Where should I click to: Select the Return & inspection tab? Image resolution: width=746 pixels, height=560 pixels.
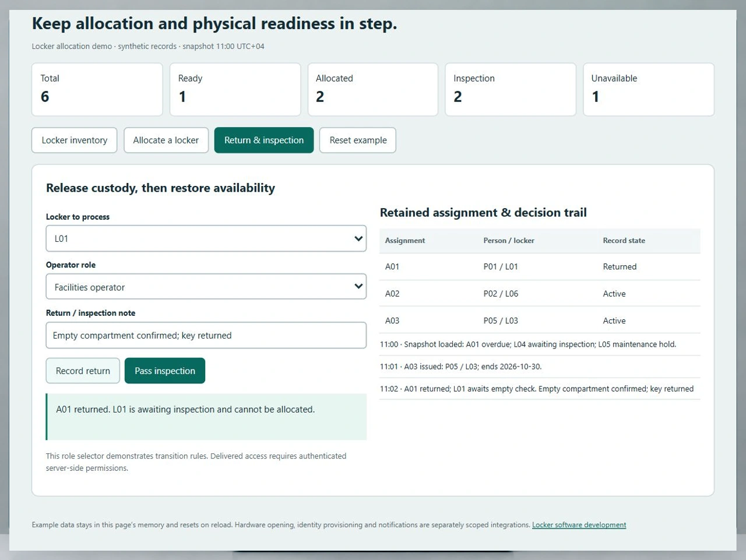coord(264,140)
